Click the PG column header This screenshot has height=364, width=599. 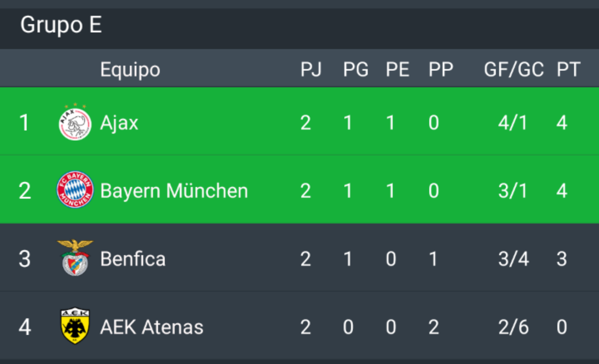tap(356, 69)
